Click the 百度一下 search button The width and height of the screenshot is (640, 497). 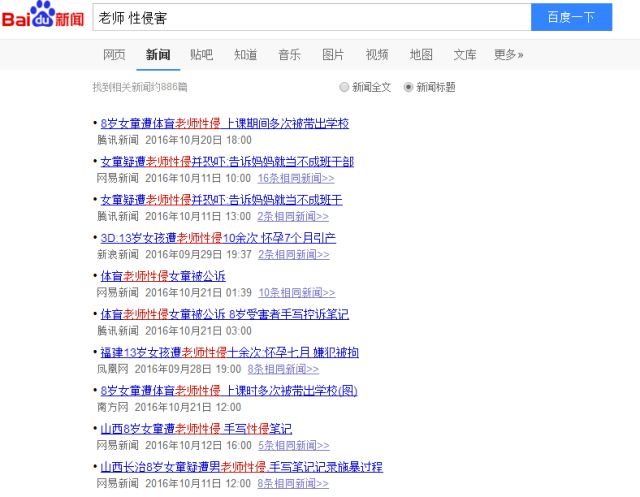point(571,17)
